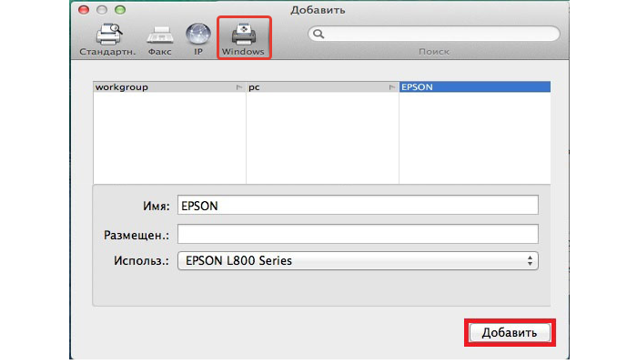
Task: Close the Добавить window
Action: click(x=84, y=10)
